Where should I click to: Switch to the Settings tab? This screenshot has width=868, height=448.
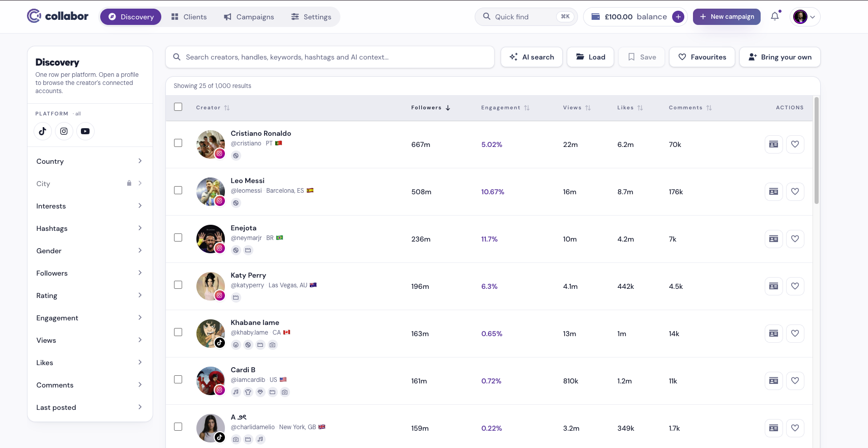pos(311,17)
